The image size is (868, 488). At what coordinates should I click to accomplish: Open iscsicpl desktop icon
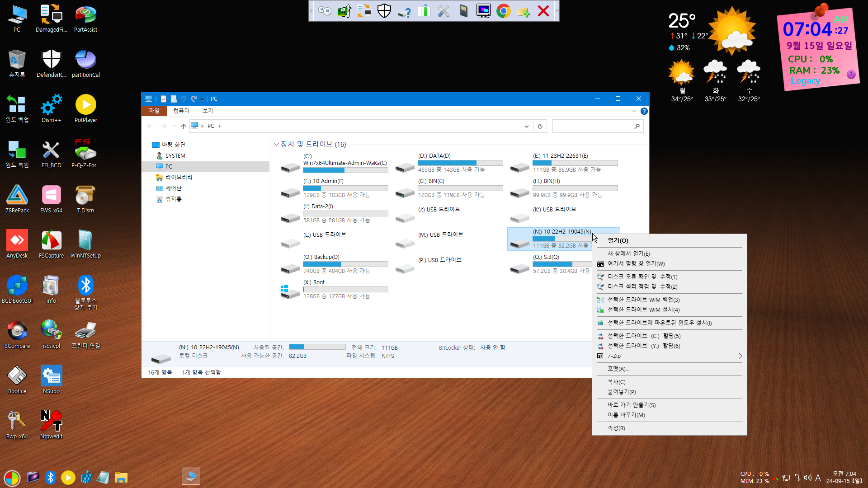point(51,335)
